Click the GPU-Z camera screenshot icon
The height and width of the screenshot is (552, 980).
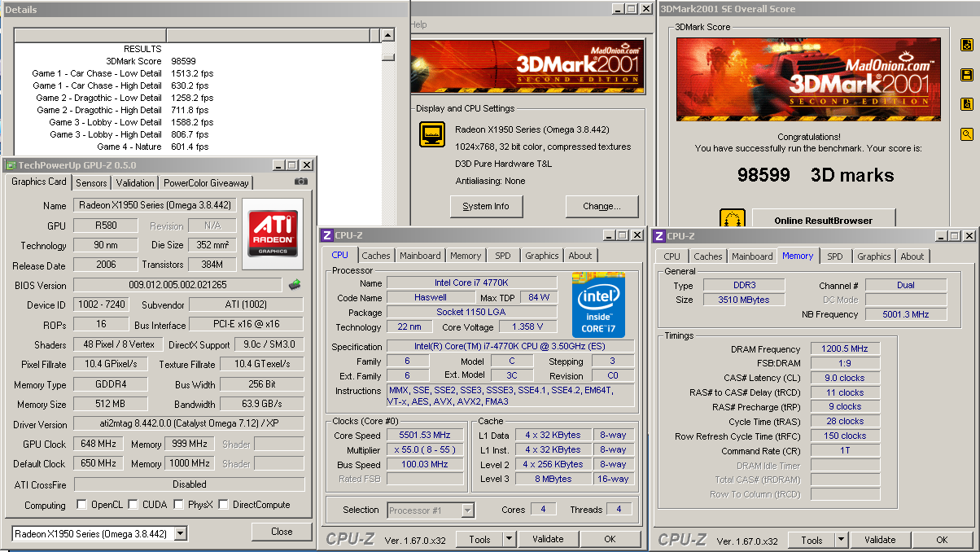(x=301, y=182)
